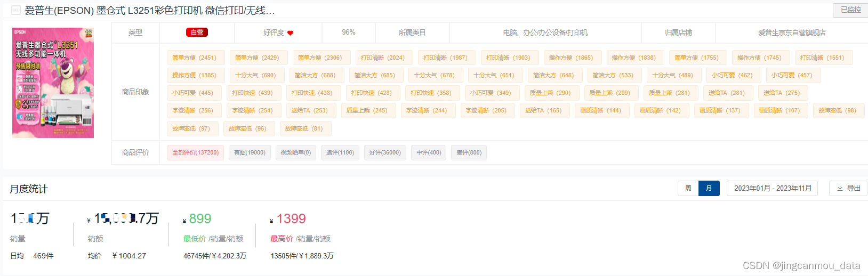
Task: Click the average price ¥1004.27
Action: tap(130, 256)
